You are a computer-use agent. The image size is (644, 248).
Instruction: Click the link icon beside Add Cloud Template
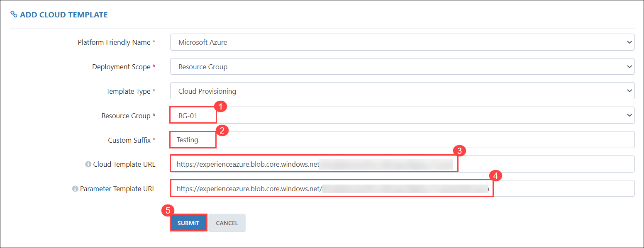tap(14, 15)
